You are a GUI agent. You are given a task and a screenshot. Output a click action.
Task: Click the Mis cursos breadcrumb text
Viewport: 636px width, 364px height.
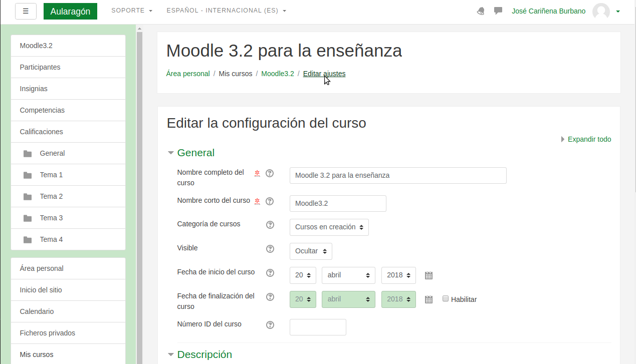236,74
